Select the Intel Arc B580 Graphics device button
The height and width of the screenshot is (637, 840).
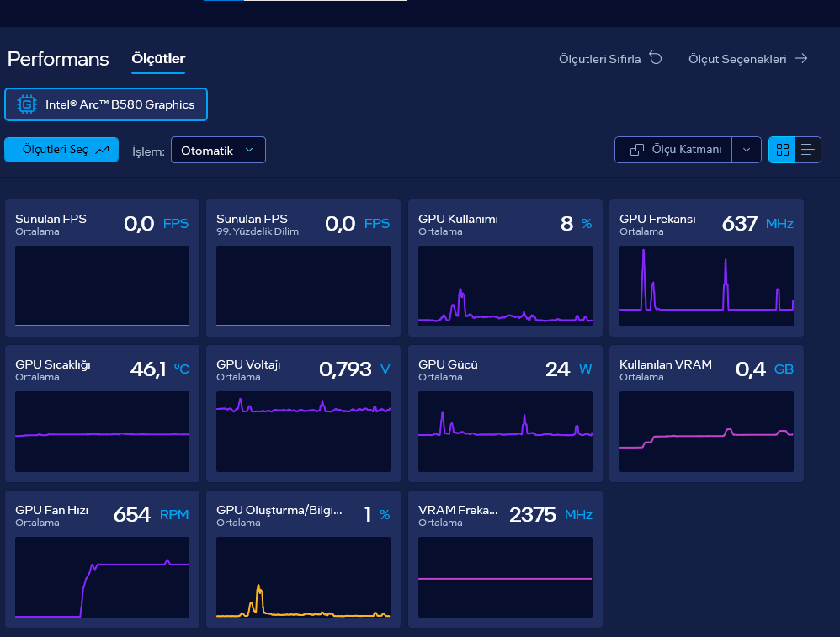point(106,104)
